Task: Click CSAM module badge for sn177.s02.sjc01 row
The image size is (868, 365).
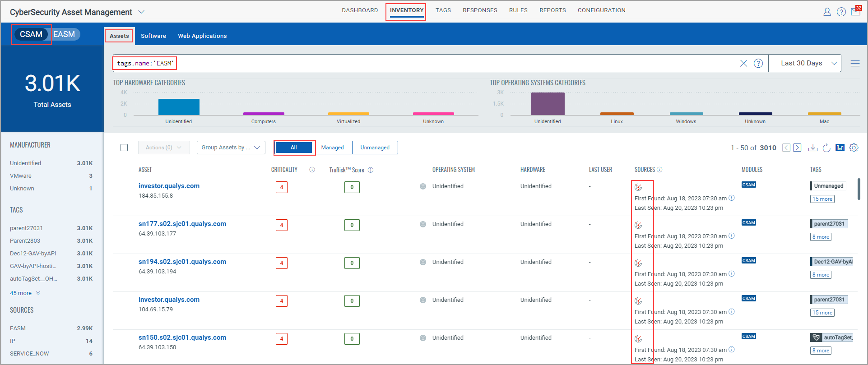Action: (749, 222)
